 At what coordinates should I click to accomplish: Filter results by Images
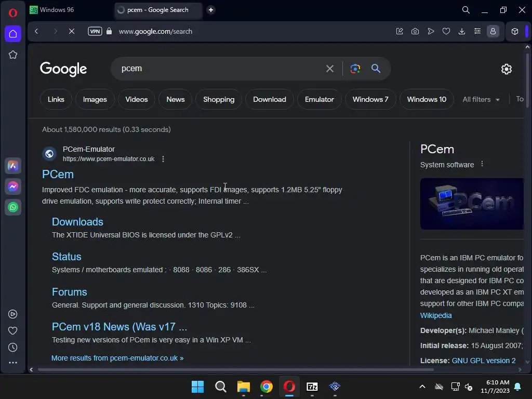pos(95,99)
